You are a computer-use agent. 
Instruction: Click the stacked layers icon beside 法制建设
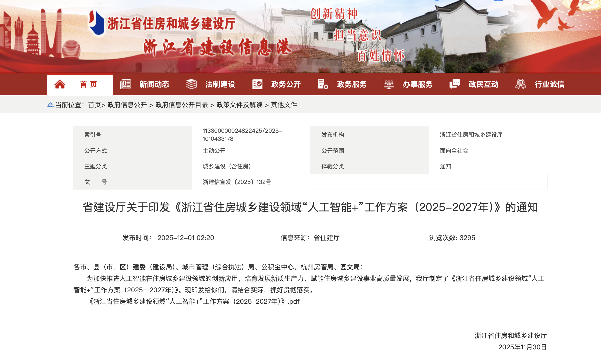[191, 84]
